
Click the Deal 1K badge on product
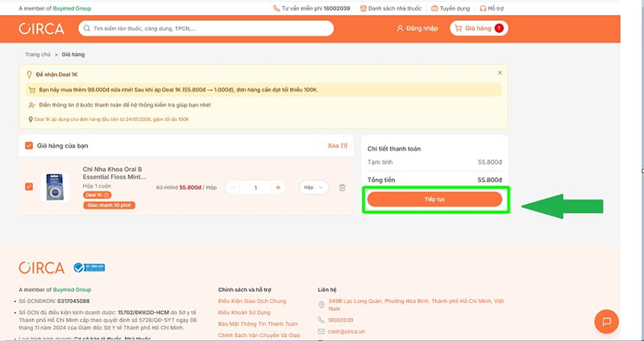(98, 195)
